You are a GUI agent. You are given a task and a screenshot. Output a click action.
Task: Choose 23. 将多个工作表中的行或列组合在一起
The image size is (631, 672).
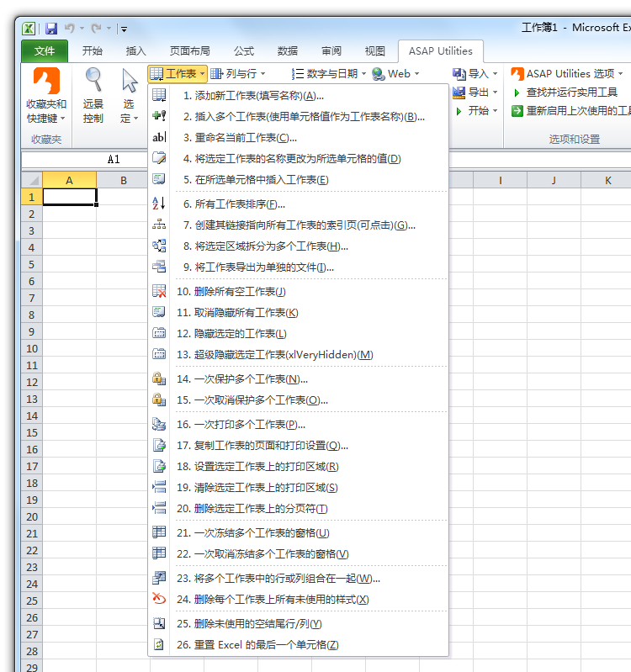coord(299,578)
